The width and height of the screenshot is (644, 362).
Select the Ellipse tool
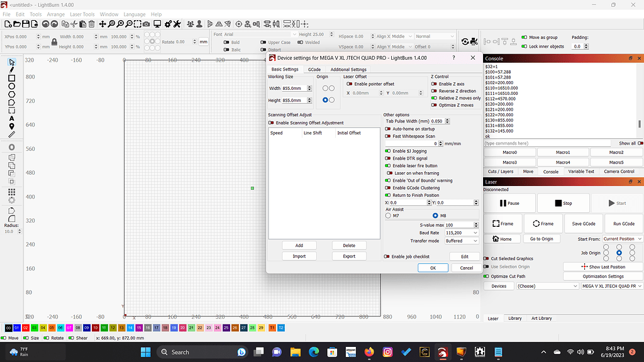[x=10, y=86]
